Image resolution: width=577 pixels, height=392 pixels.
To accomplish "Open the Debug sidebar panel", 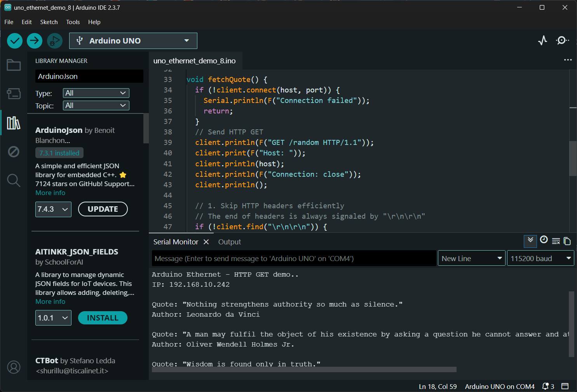I will pyautogui.click(x=14, y=152).
